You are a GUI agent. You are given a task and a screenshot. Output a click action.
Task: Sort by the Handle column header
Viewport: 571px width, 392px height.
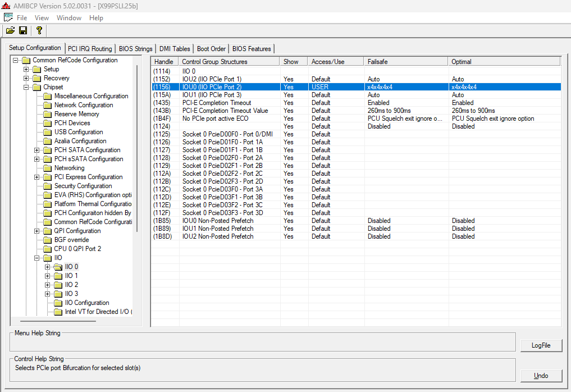pos(165,62)
